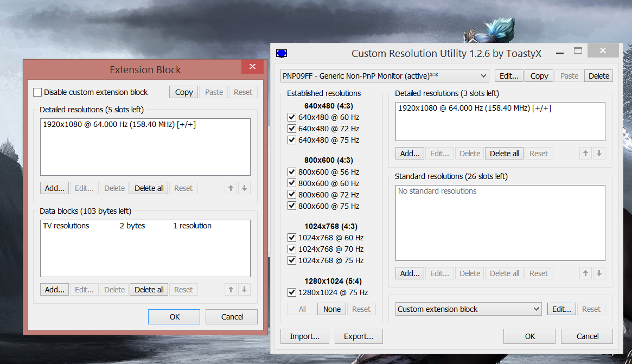Click move-up arrow in Extension Block detailed resolutions
This screenshot has width=632, height=364.
tap(231, 188)
